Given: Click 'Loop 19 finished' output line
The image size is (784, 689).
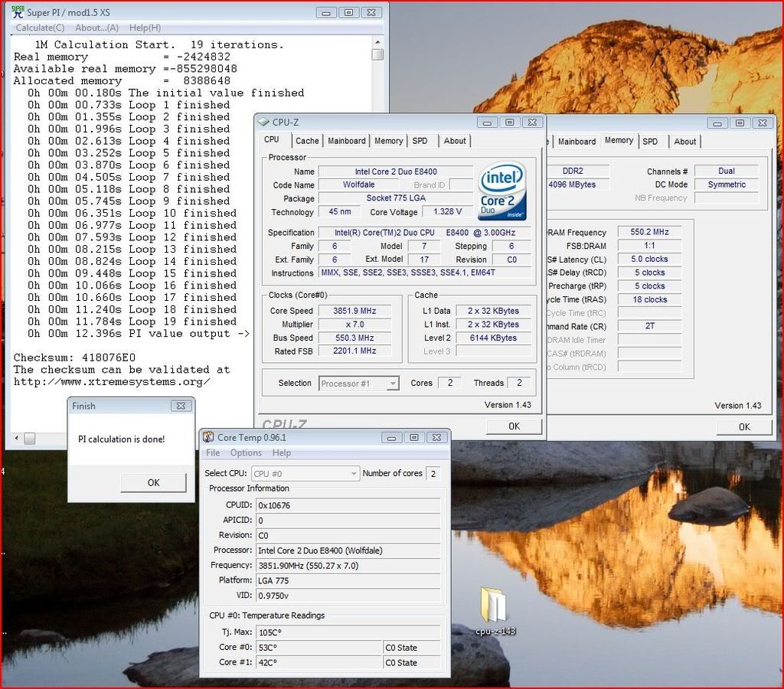Looking at the screenshot, I should [132, 322].
